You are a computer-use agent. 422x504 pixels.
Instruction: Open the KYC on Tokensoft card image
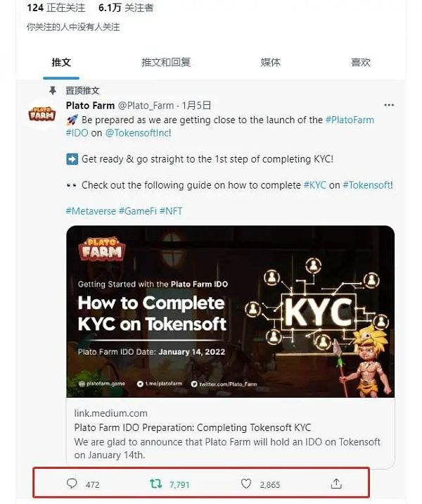coord(230,311)
